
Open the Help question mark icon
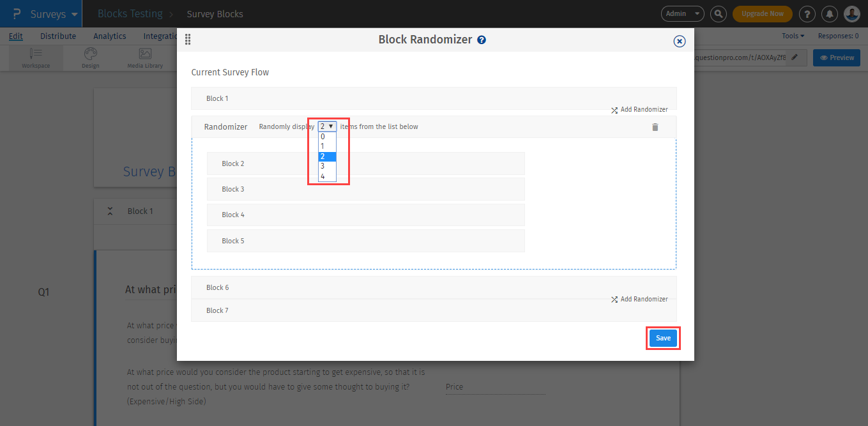click(x=807, y=13)
